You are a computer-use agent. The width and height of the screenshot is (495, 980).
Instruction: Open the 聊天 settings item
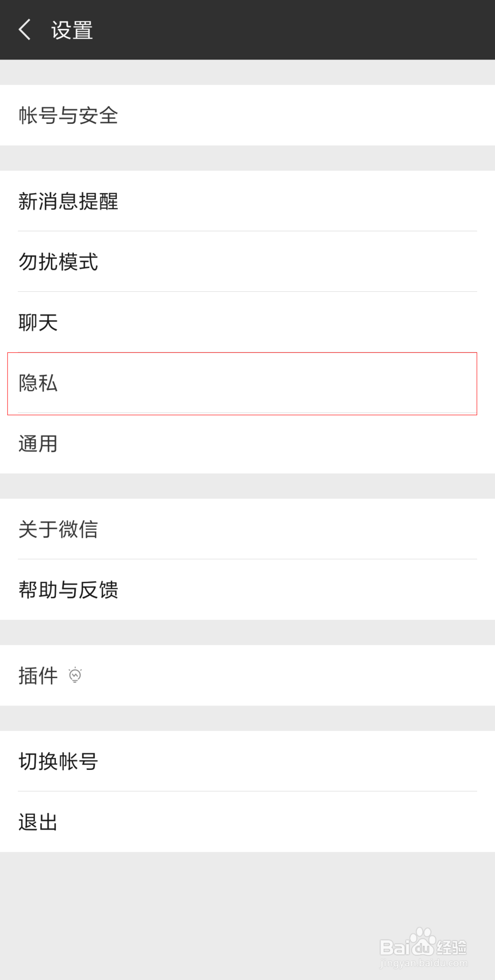[x=247, y=323]
